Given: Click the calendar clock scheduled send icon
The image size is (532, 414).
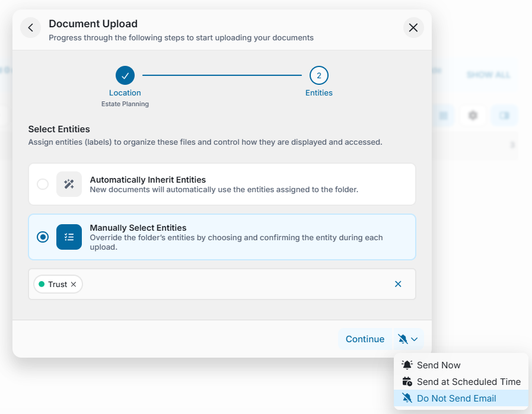Looking at the screenshot, I should pyautogui.click(x=407, y=382).
